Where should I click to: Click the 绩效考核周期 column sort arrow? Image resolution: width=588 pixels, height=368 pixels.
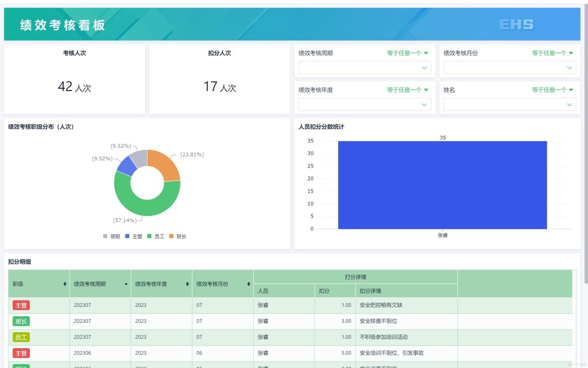point(126,284)
